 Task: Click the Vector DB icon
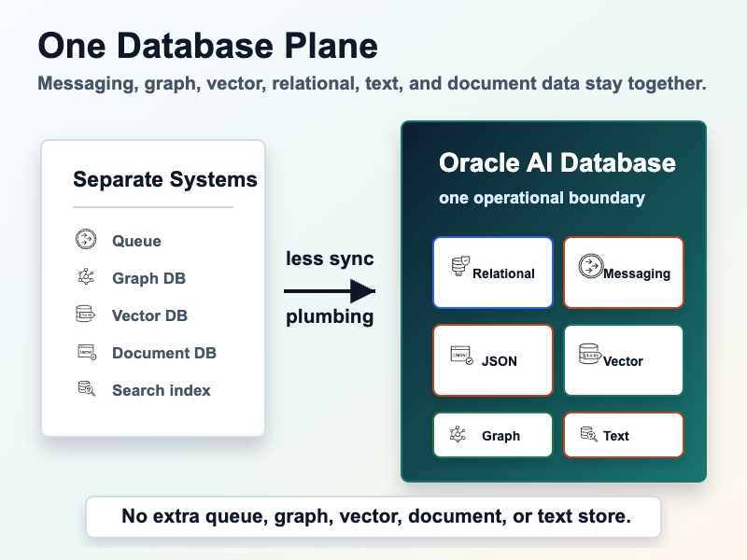pyautogui.click(x=86, y=314)
